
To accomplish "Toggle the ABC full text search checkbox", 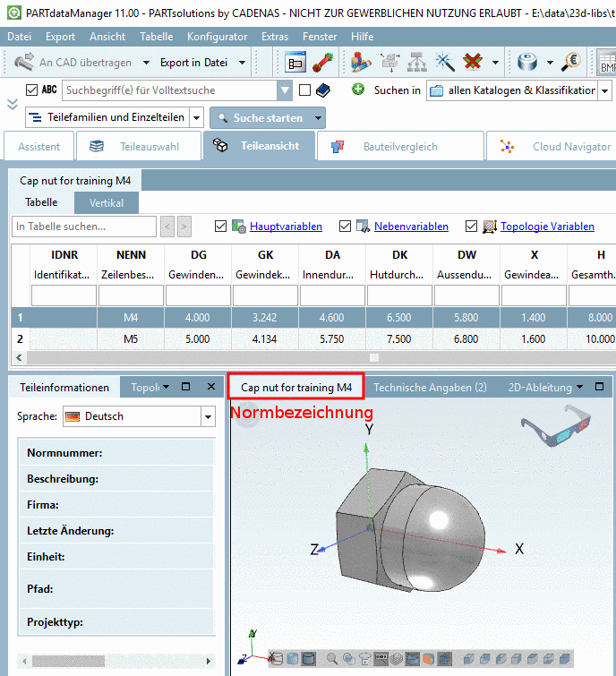I will pos(31,90).
